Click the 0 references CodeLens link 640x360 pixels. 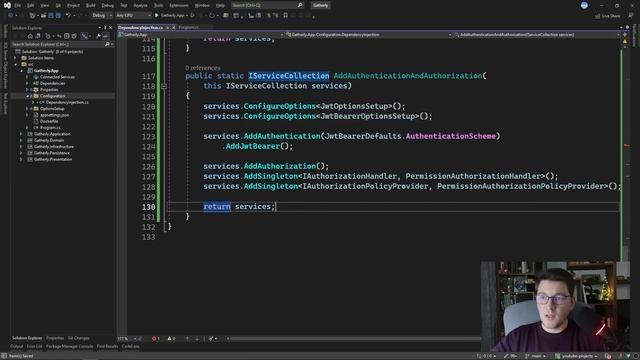[x=202, y=68]
